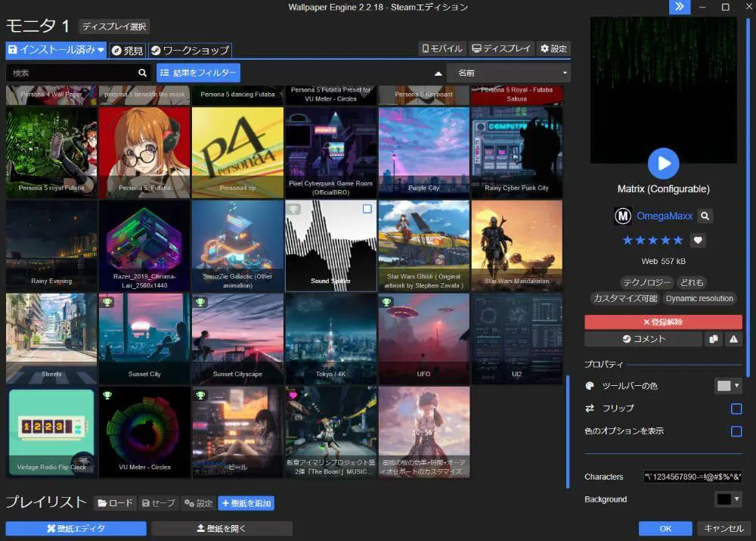Select the インストール済み tab

click(55, 49)
